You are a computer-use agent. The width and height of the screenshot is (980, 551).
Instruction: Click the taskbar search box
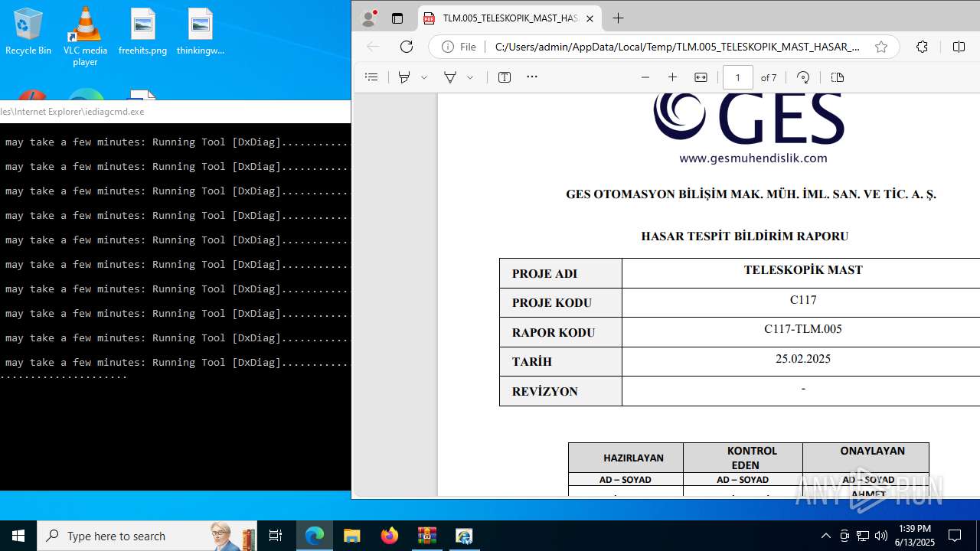[147, 536]
